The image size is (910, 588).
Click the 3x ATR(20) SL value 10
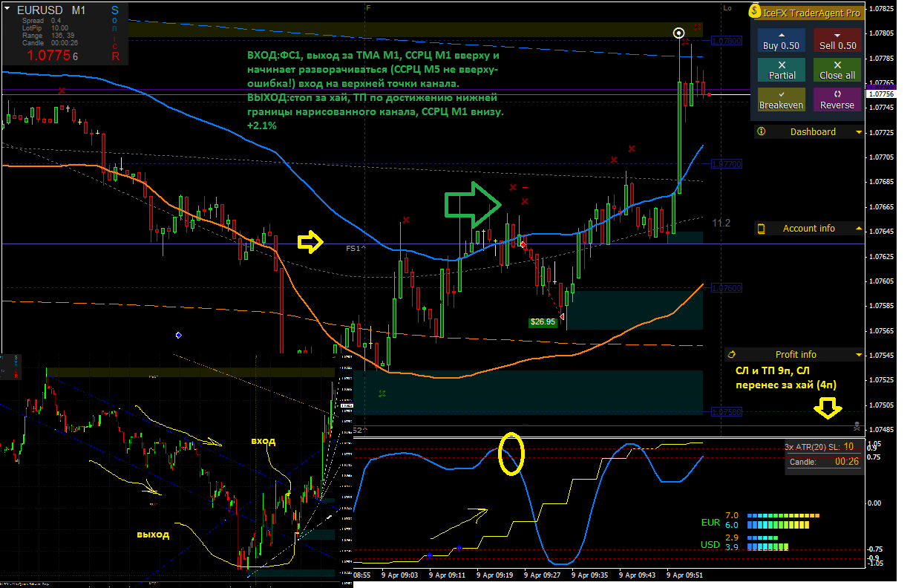848,446
